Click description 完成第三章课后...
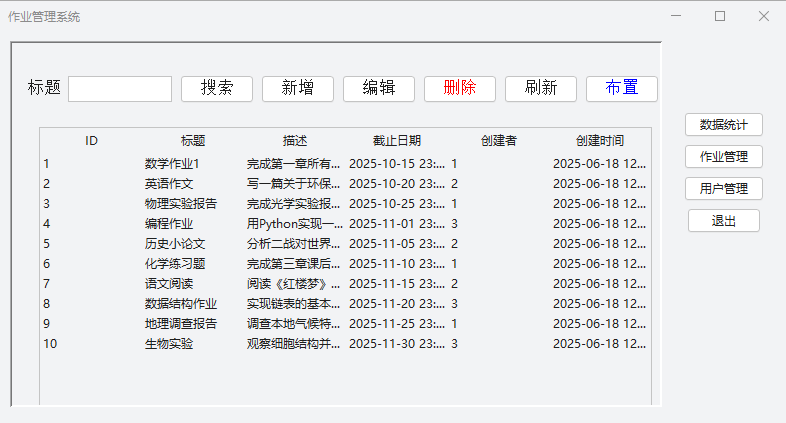 point(293,264)
